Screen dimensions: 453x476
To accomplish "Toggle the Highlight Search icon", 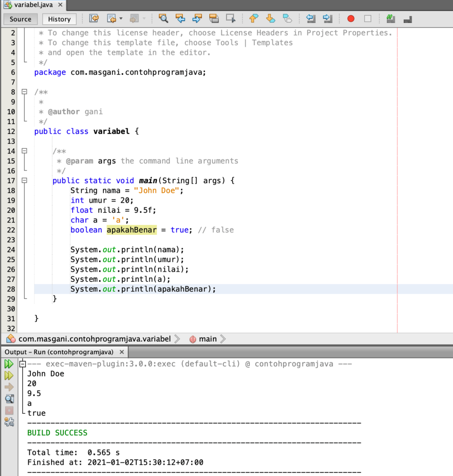I will (x=214, y=19).
